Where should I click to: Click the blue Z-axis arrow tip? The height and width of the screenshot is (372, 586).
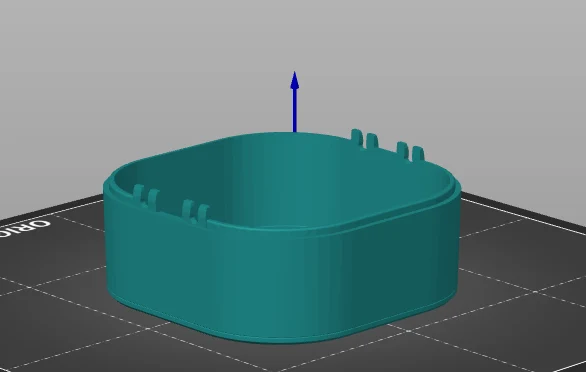294,80
